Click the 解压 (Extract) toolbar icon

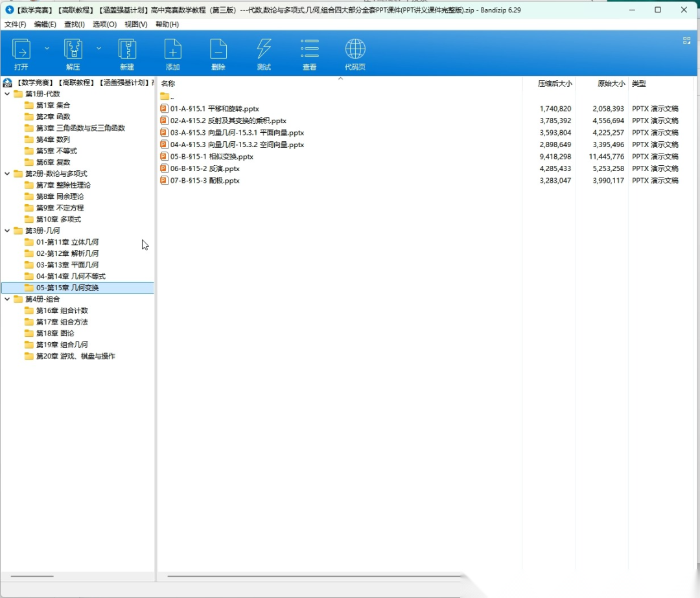(73, 50)
